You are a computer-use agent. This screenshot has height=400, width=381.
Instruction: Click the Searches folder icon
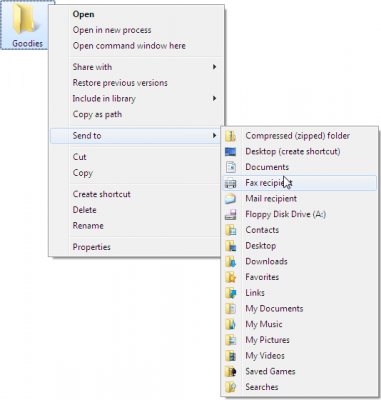(230, 387)
